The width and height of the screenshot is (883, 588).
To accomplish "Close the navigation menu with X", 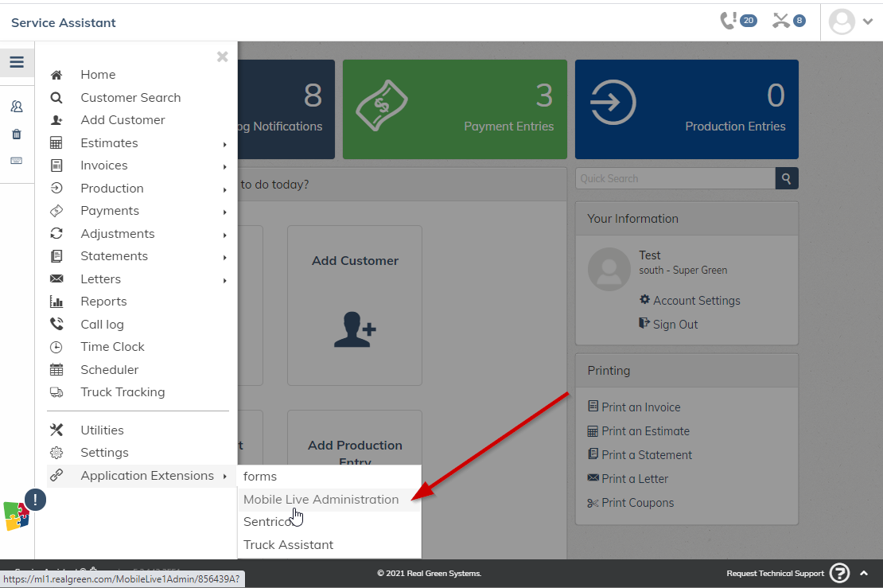I will [222, 56].
